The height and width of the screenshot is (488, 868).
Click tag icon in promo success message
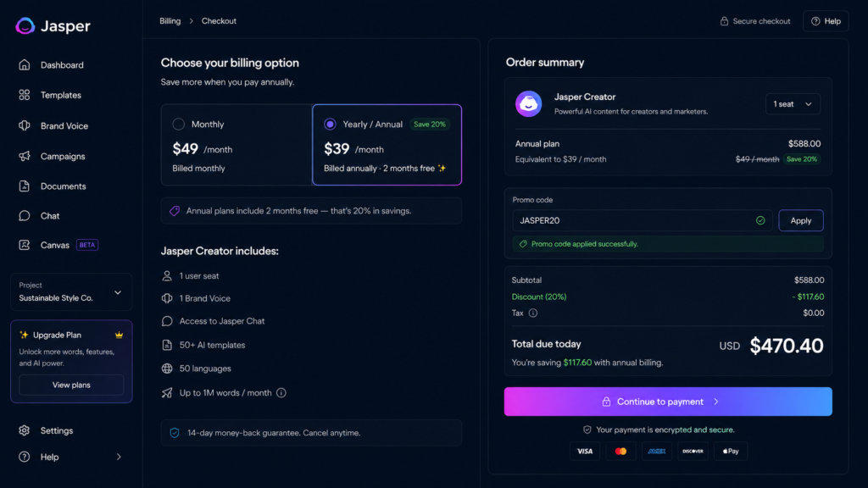coord(523,244)
